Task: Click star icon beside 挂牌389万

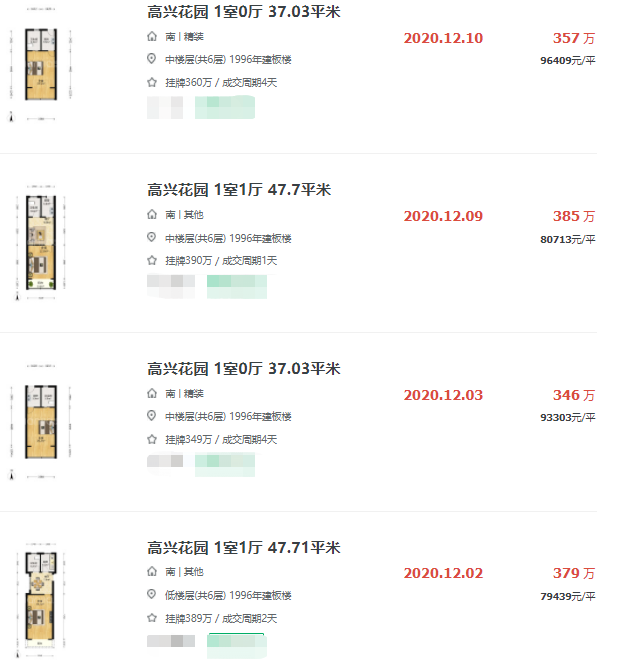Action: (x=152, y=618)
